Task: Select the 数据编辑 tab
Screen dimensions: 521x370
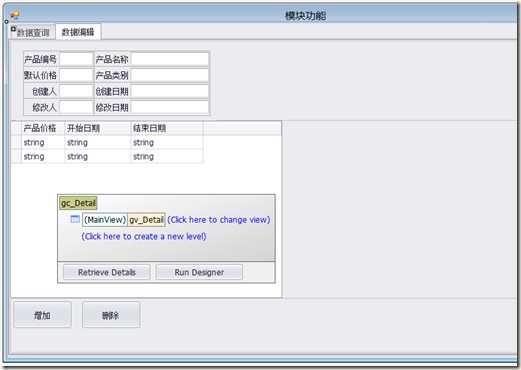Action: click(78, 32)
